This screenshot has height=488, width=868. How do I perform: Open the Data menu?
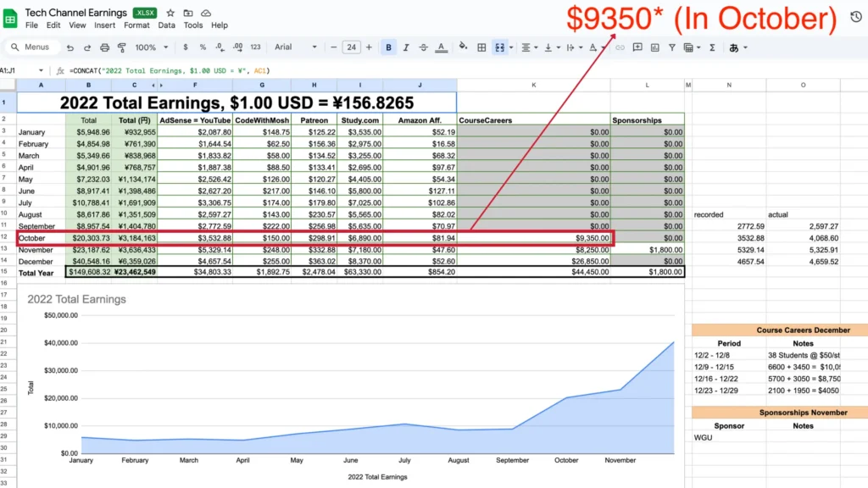(166, 25)
